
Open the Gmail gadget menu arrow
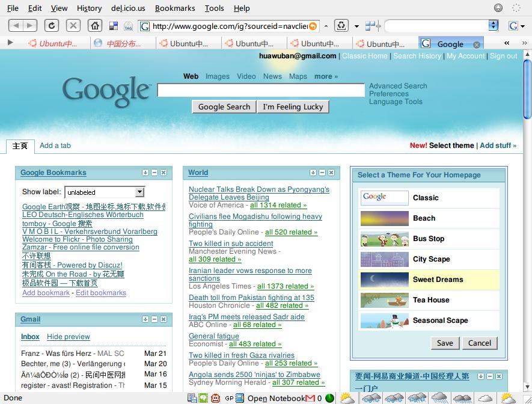coord(145,319)
